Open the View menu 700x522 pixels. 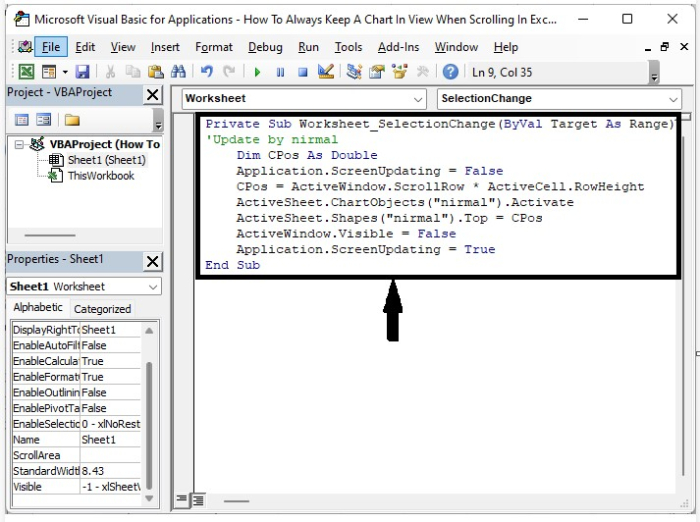coord(123,47)
